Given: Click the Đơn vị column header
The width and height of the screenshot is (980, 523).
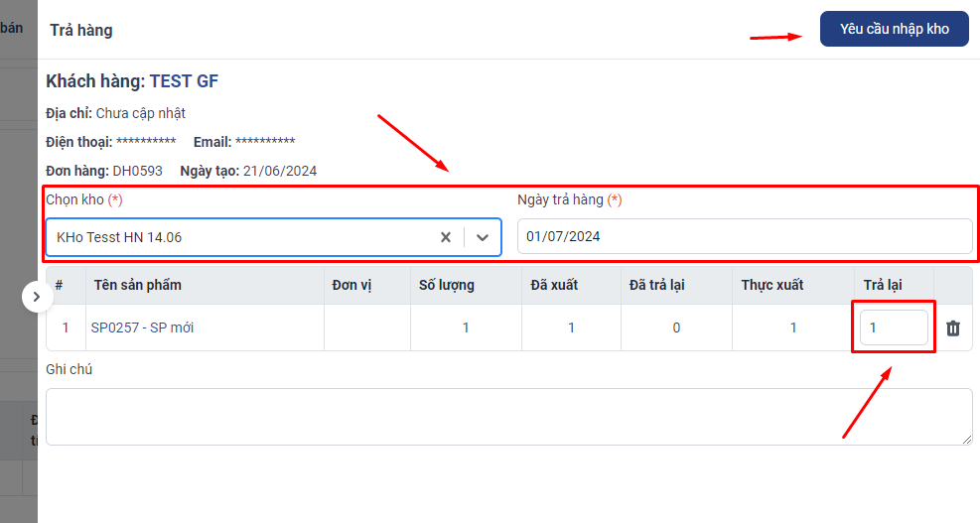Looking at the screenshot, I should pos(351,285).
